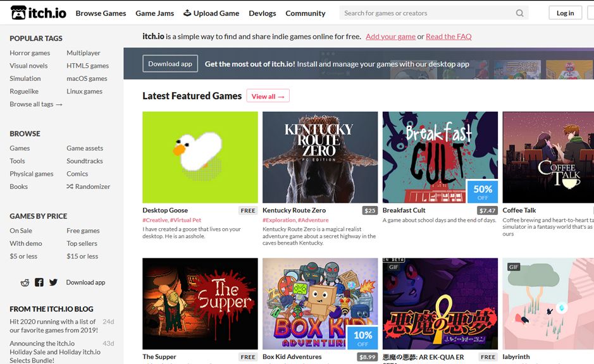Click the itch.io logo
This screenshot has height=364, width=594.
pos(38,13)
